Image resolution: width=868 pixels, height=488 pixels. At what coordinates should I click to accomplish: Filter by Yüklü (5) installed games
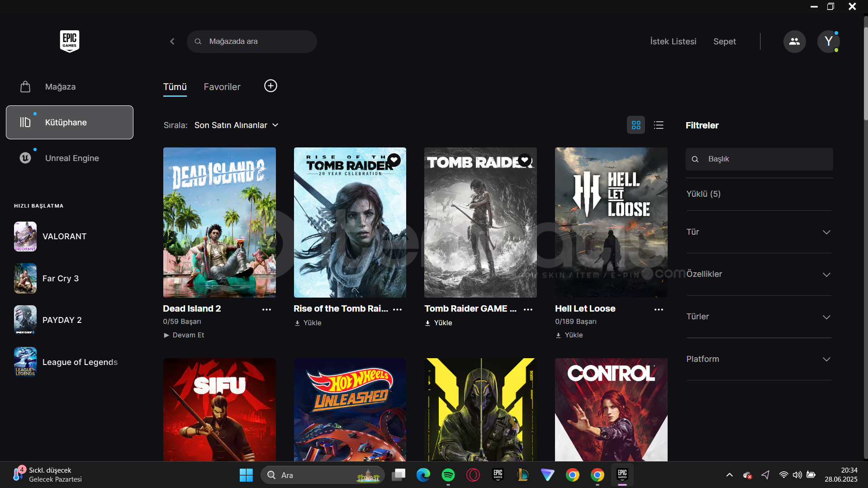[x=703, y=194]
